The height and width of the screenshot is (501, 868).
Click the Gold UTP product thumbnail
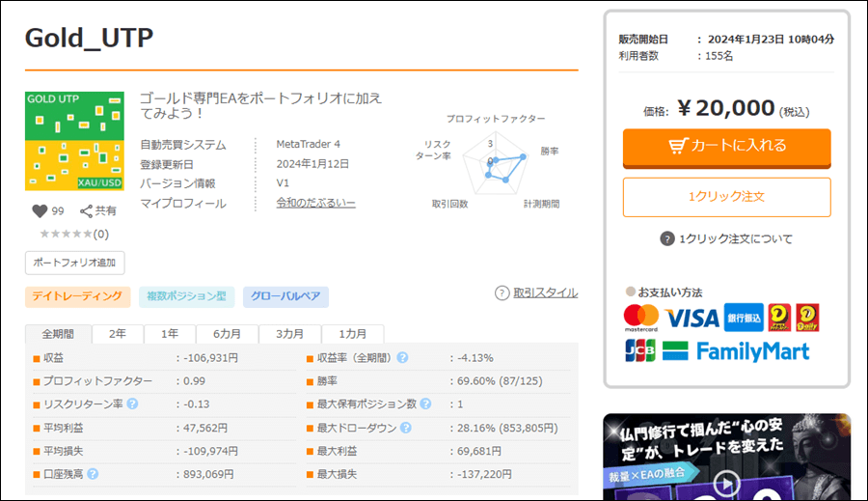tap(74, 141)
